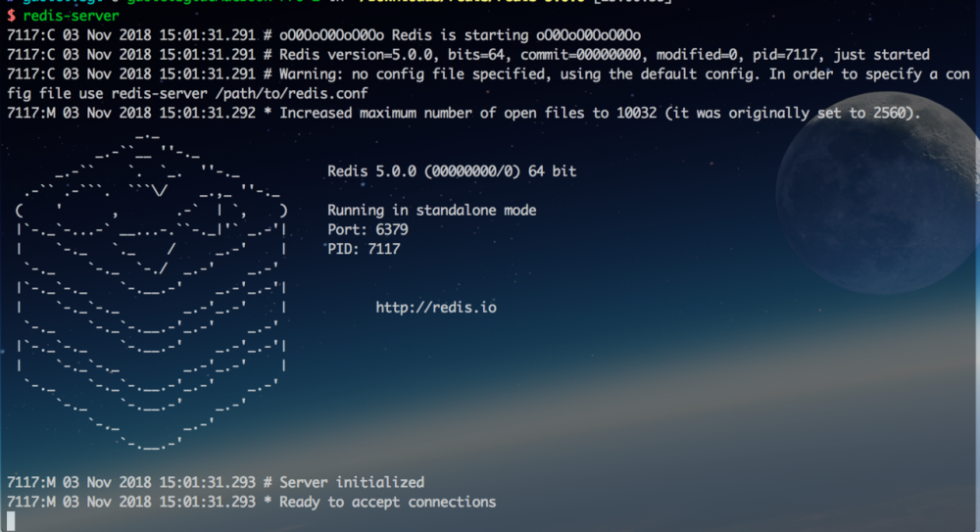Click 'originally set to 2560' text
This screenshot has height=532, width=980.
coord(817,113)
